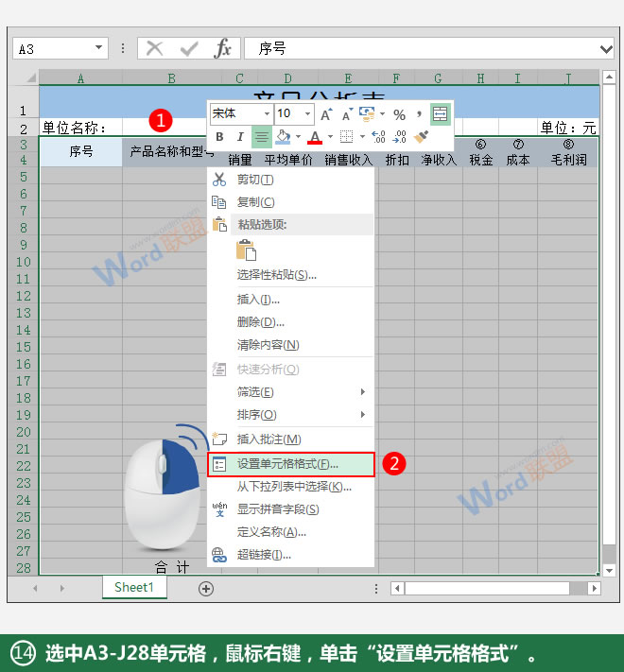Choose 插入(I)... from context menu
624x672 pixels.
click(290, 300)
